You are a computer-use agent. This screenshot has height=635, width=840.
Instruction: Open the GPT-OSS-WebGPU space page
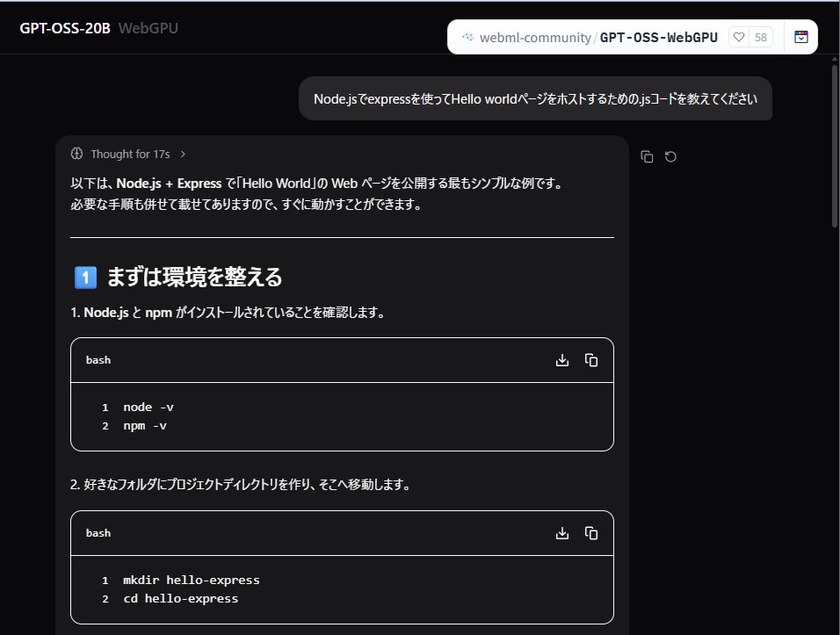(660, 37)
